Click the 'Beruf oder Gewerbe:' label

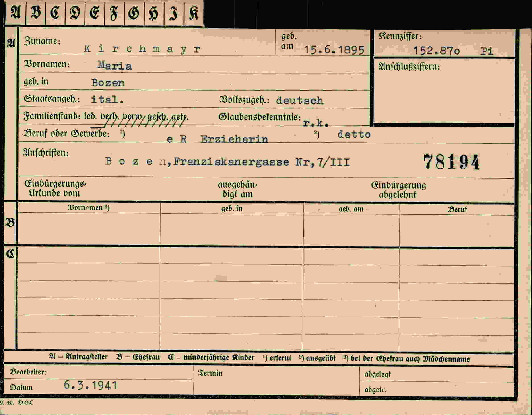66,134
